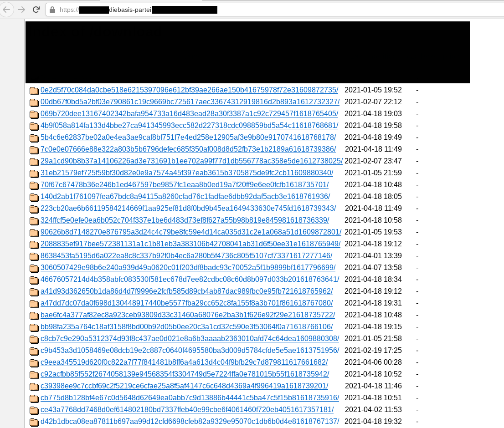Open directory link starting 0e2d5f70c084da0c
The height and width of the screenshot is (428, 504).
(x=189, y=90)
